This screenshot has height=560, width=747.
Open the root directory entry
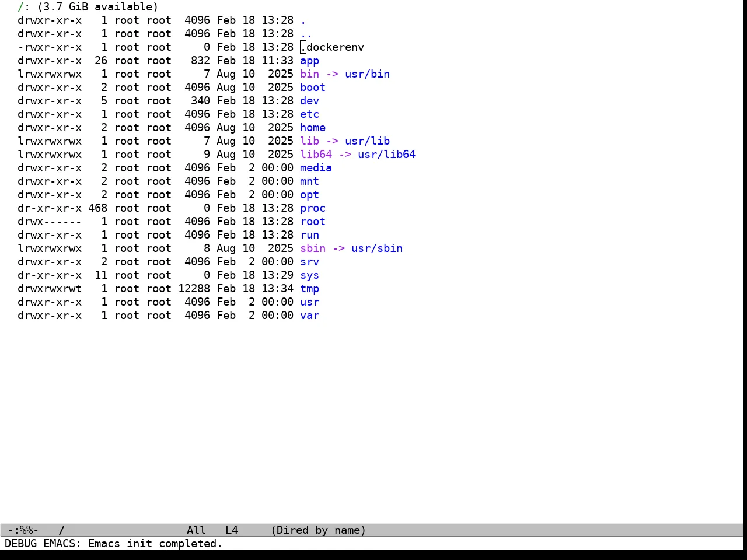(x=313, y=222)
